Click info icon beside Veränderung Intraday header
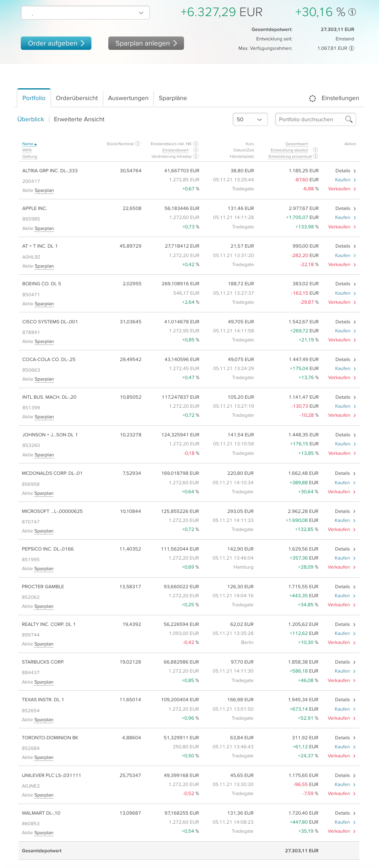This screenshot has width=379, height=868. 196,156
